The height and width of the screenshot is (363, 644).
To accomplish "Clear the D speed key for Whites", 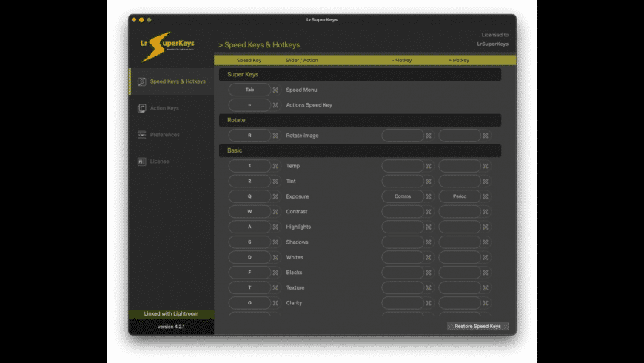I will (x=275, y=257).
